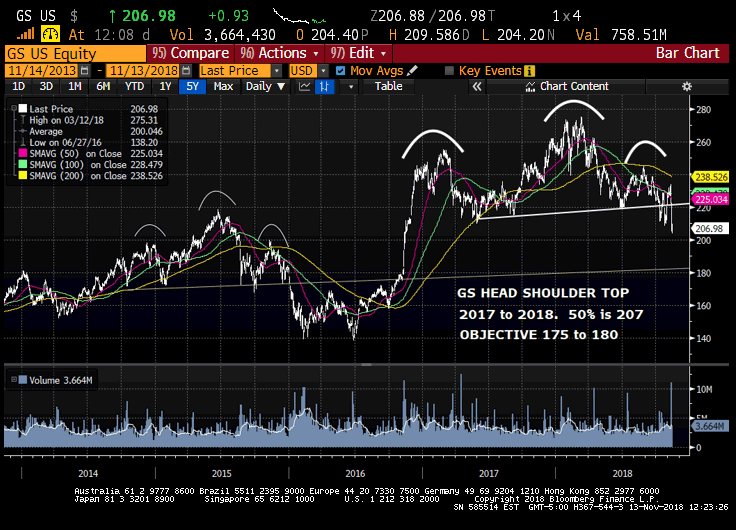Open the chart type extra dropdown arrow
Viewport: 736px width, 530px height.
(x=351, y=86)
